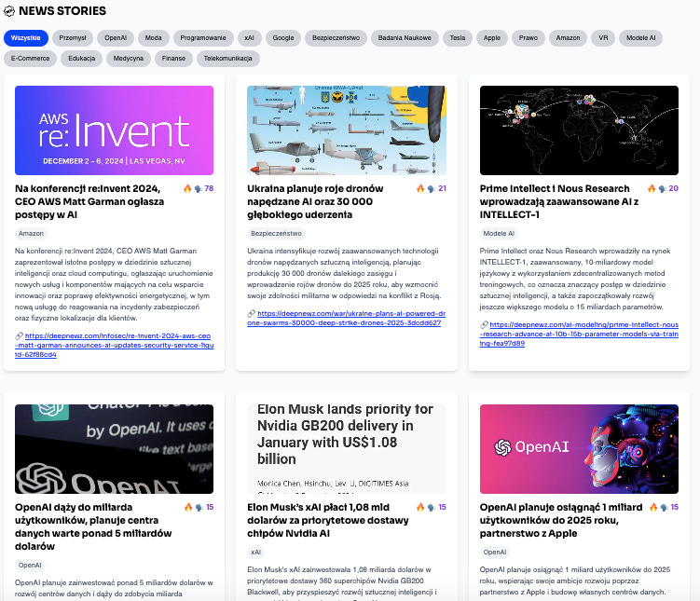Click comment count 21
Image resolution: width=700 pixels, height=601 pixels.
442,189
